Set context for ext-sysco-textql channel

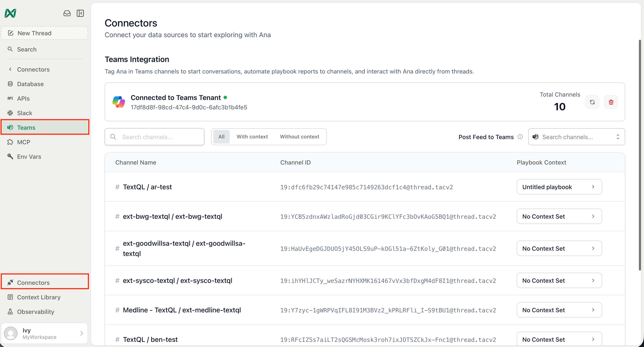pos(559,280)
